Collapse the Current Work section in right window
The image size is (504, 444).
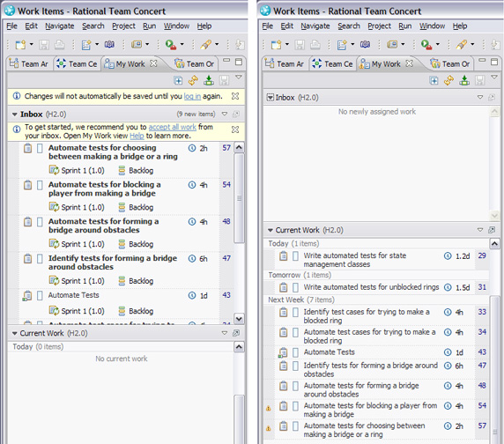(x=271, y=230)
